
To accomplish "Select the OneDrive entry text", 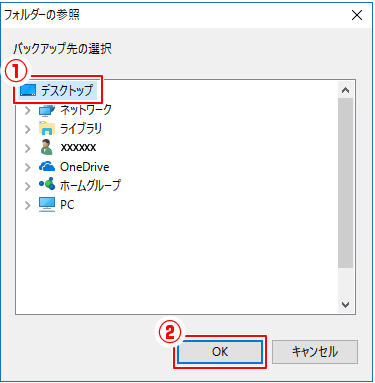I will pyautogui.click(x=85, y=167).
